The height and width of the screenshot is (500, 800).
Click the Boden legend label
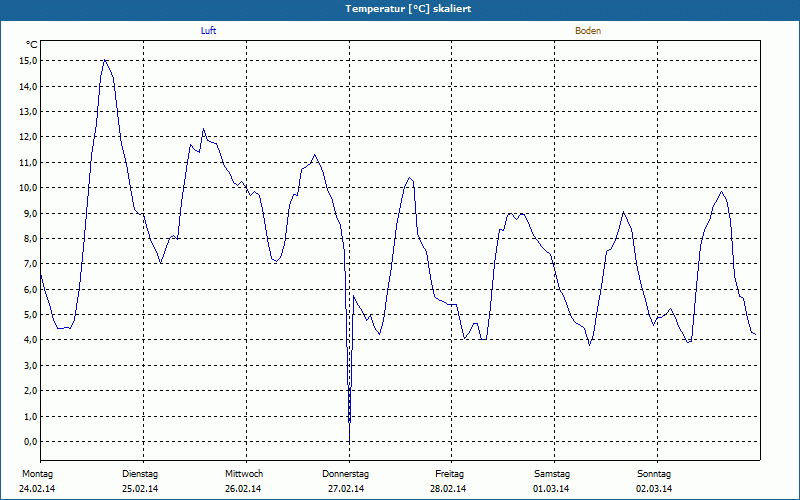(588, 31)
